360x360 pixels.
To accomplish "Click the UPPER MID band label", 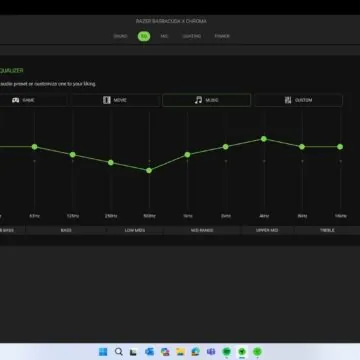I will tap(267, 230).
